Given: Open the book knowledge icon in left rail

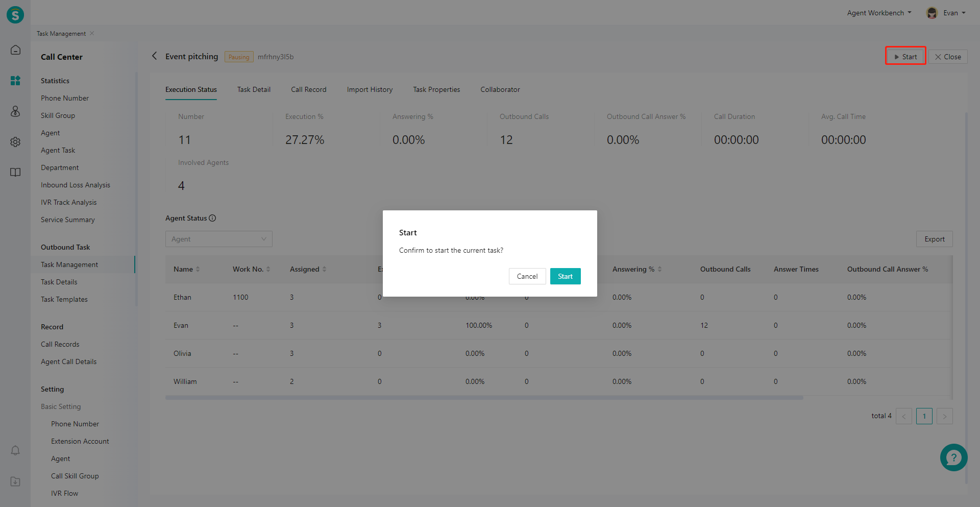Looking at the screenshot, I should 15,173.
